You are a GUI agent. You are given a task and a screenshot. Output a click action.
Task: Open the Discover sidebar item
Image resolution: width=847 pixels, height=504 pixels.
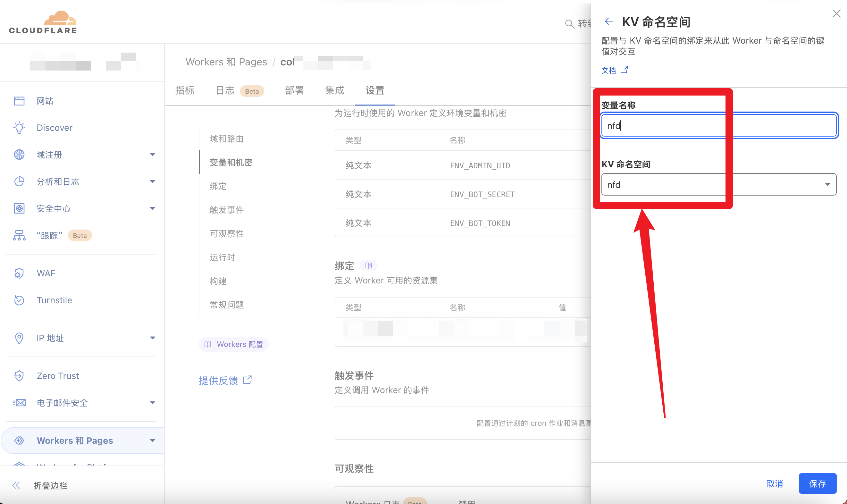[x=54, y=128]
